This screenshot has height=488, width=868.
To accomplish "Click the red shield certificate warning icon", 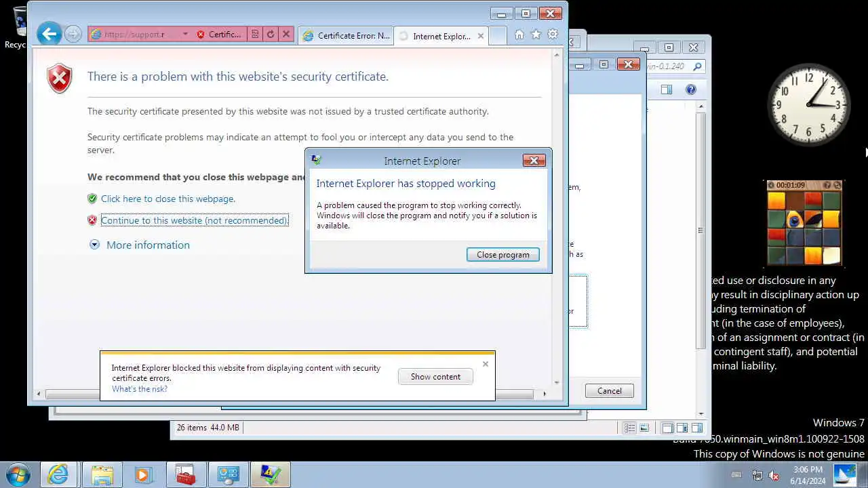I will click(x=60, y=79).
